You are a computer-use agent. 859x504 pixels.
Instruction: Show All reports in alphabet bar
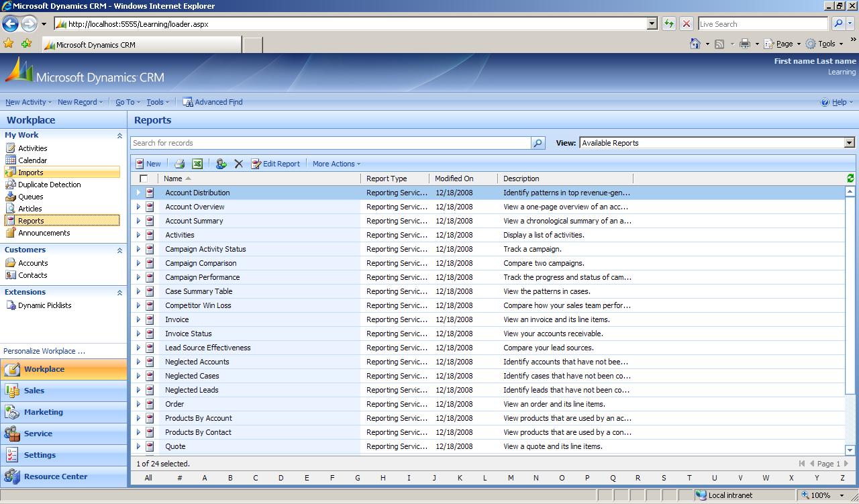(x=148, y=478)
